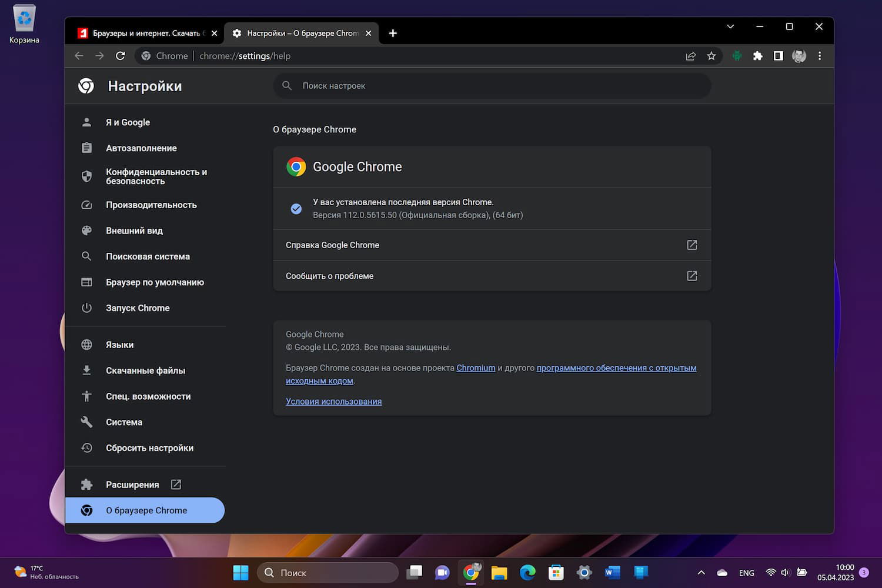The width and height of the screenshot is (882, 588).
Task: Open the 'программного обеспечения с открытым' link
Action: (616, 368)
